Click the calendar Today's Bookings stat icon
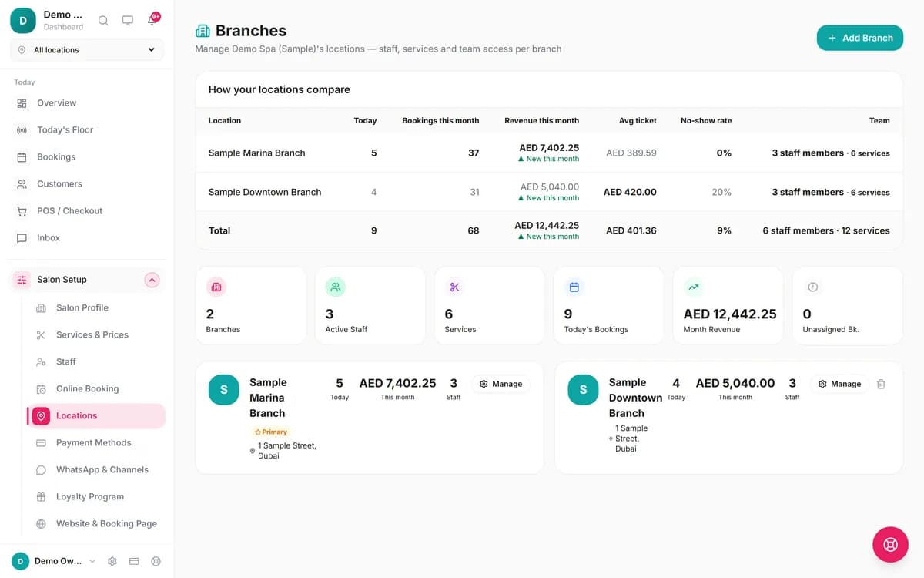 pyautogui.click(x=574, y=287)
